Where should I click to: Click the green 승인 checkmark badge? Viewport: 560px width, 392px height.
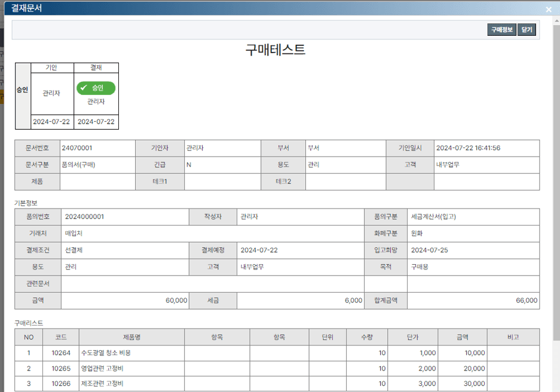coord(96,88)
